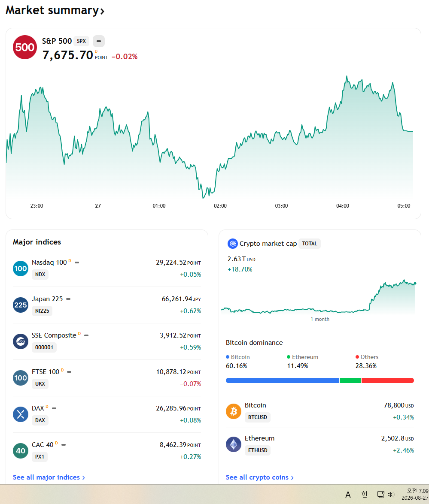Open the Market summary heading link
Viewport: 429px width, 504px height.
click(55, 10)
